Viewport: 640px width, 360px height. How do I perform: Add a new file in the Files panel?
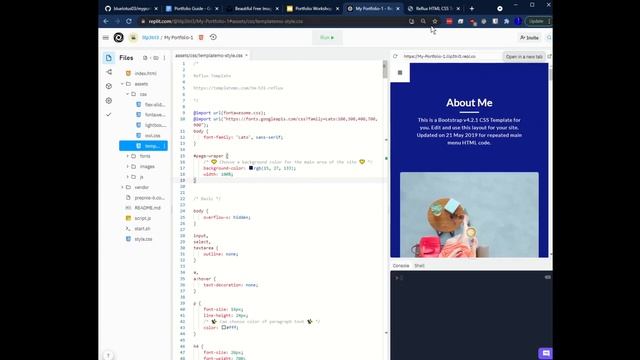click(x=145, y=58)
